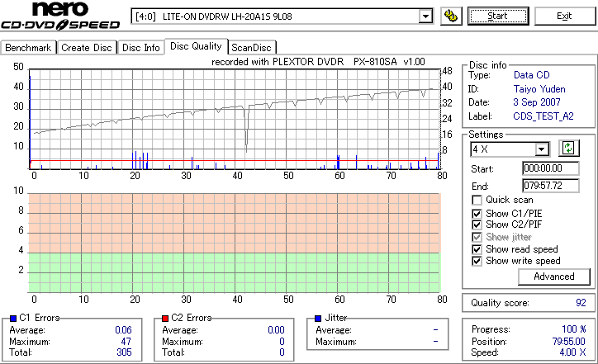Switch to the Benchmark tab
598x364 pixels.
coord(29,48)
